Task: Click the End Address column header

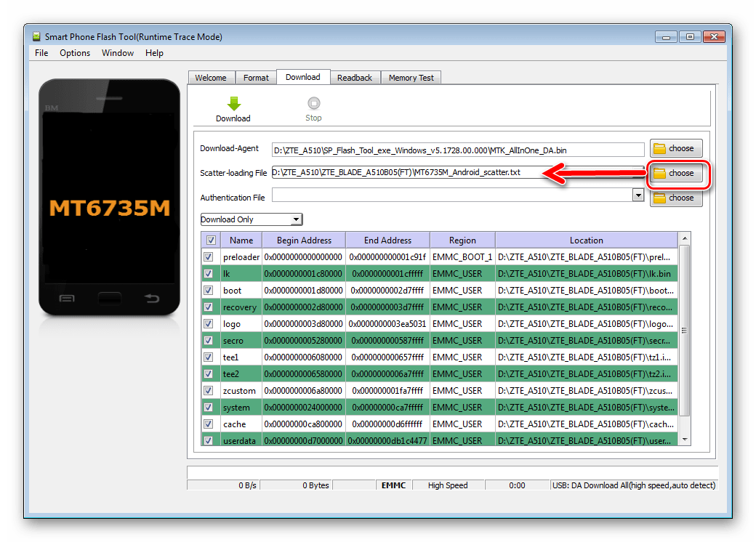Action: coord(387,240)
